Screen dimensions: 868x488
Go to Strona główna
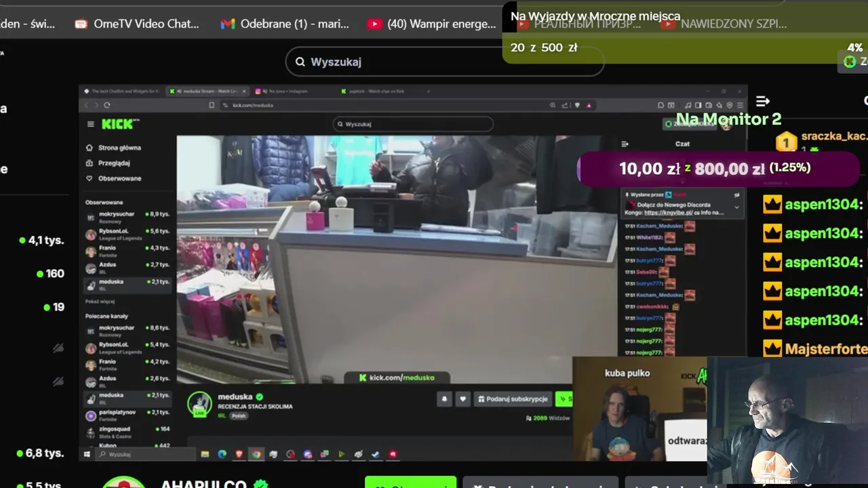[x=114, y=147]
